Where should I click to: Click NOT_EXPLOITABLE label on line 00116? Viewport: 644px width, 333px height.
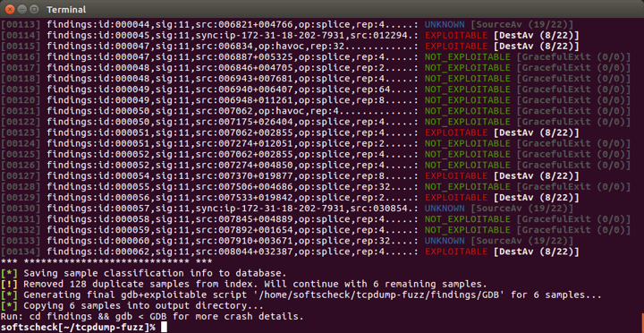coord(468,56)
